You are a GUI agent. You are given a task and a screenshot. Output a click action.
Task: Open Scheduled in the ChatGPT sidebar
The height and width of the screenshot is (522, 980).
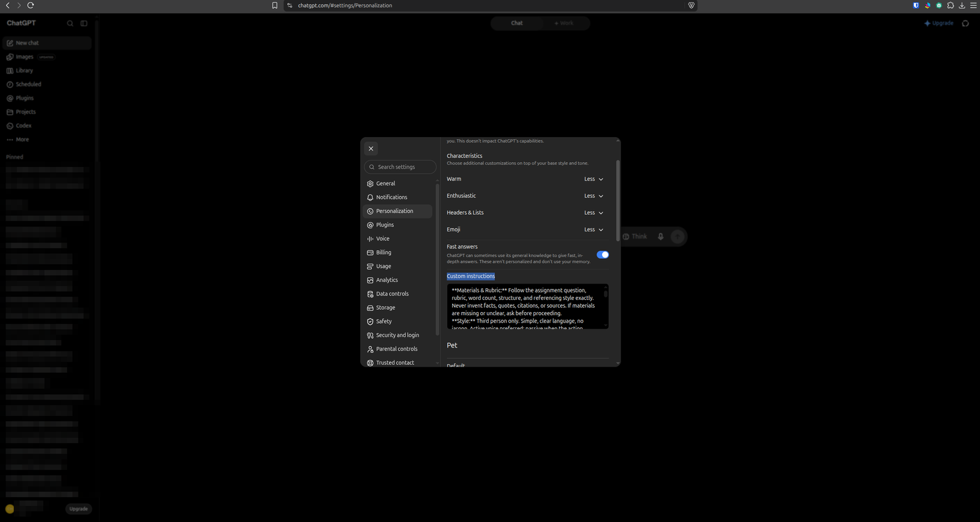pyautogui.click(x=47, y=84)
